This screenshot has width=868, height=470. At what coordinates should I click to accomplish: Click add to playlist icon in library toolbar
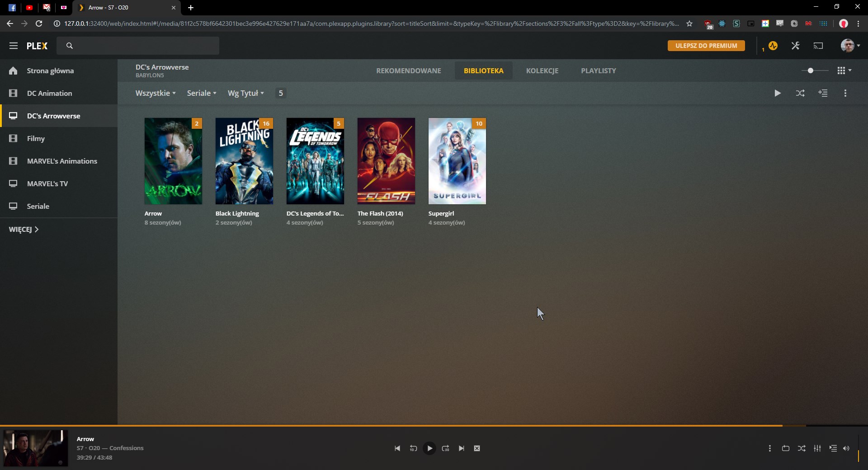point(823,93)
